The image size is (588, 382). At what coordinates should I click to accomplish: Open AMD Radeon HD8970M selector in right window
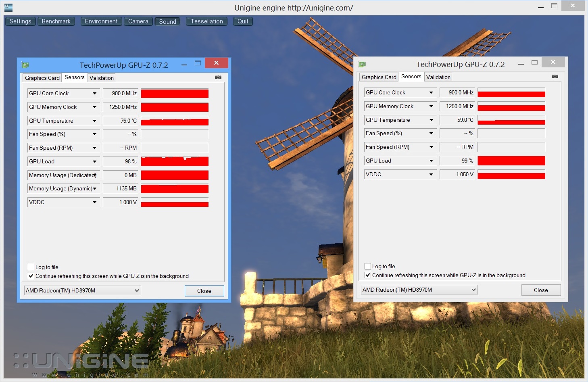pyautogui.click(x=419, y=290)
